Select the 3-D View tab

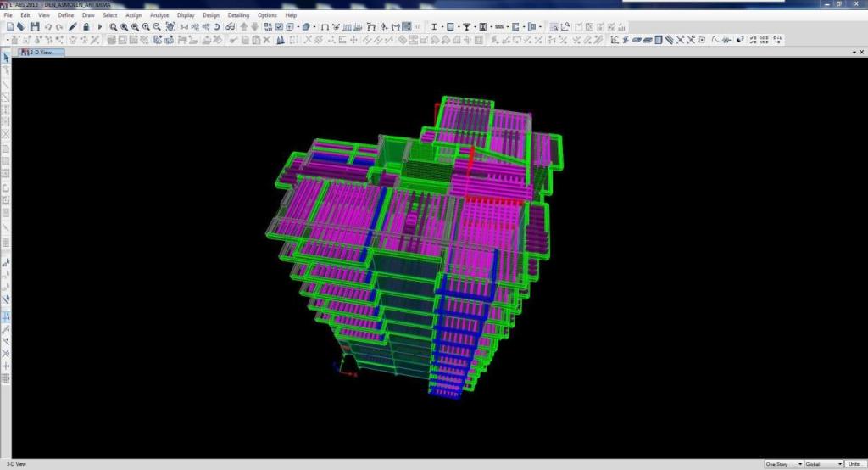pyautogui.click(x=41, y=52)
